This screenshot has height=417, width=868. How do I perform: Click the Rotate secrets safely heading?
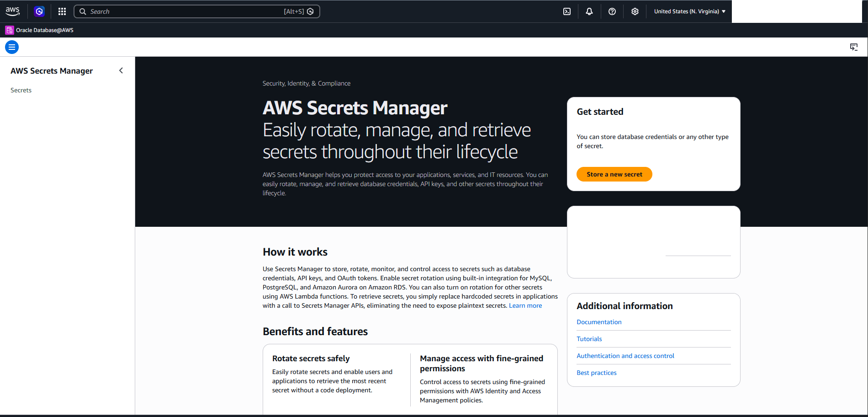point(311,358)
